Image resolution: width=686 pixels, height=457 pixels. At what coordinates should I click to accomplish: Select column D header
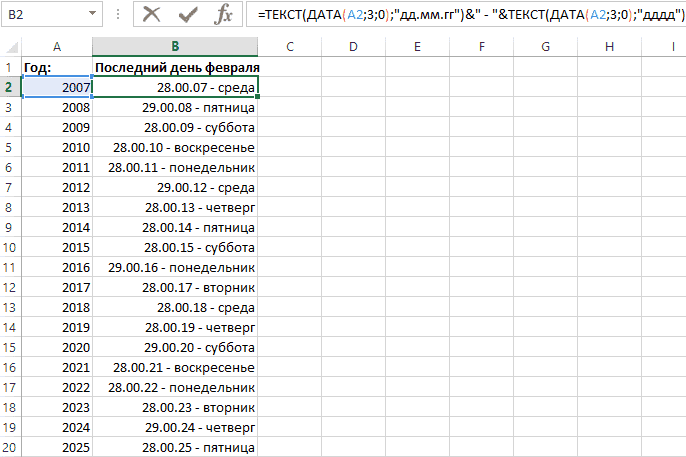[x=354, y=47]
